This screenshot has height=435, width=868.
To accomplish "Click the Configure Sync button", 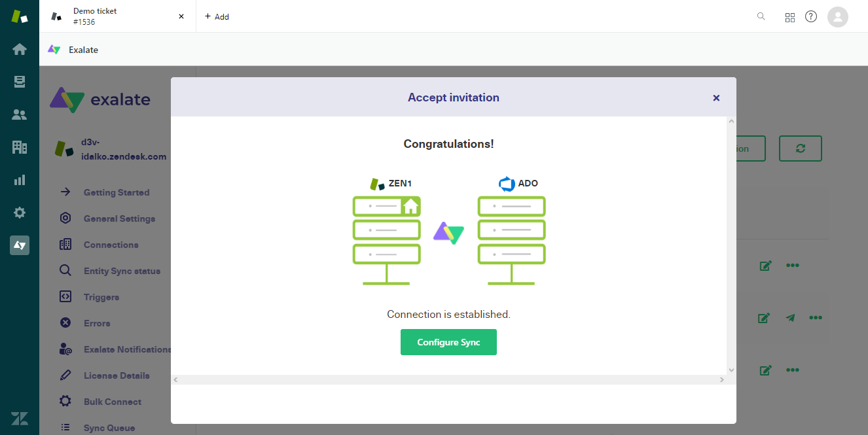I will 448,342.
